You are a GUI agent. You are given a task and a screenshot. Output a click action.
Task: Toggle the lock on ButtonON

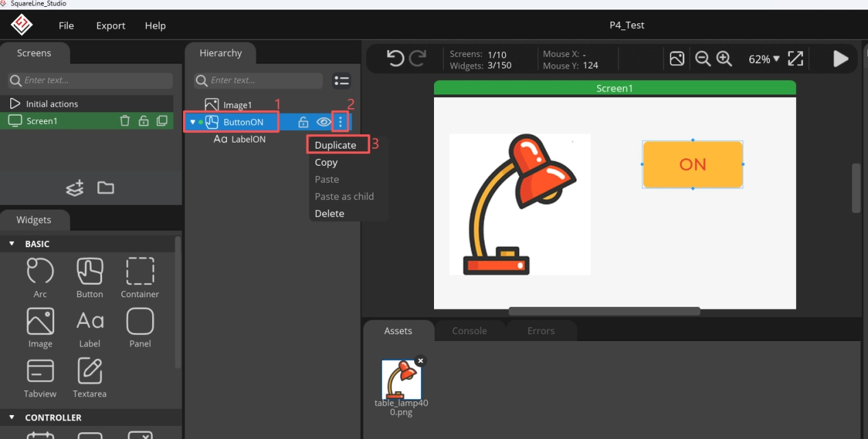[x=303, y=123]
